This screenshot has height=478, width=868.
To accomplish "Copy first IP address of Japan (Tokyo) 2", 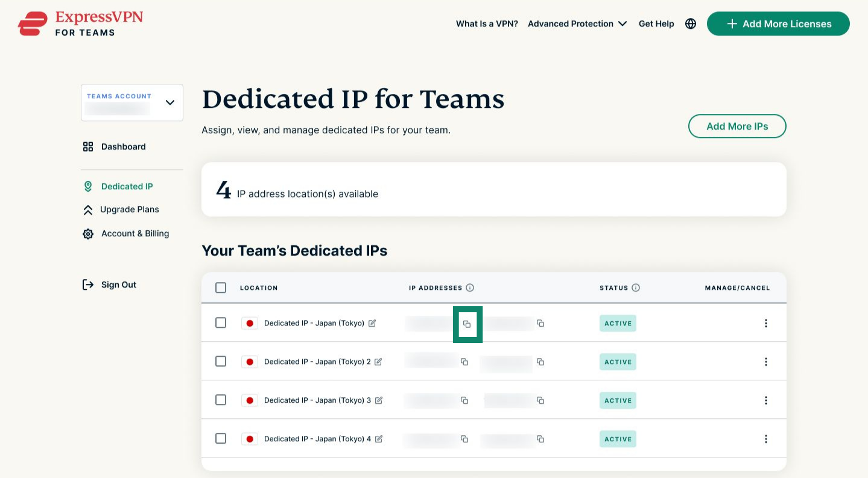I will point(464,362).
